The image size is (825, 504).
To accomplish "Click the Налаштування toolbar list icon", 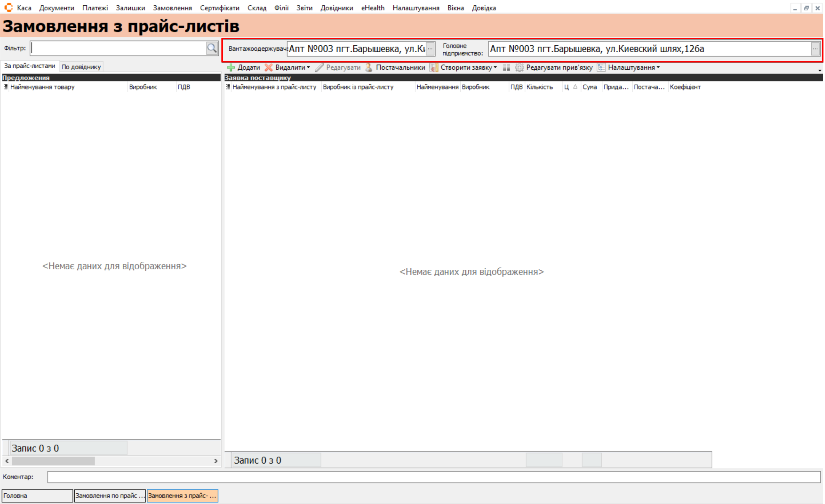I will coord(601,67).
